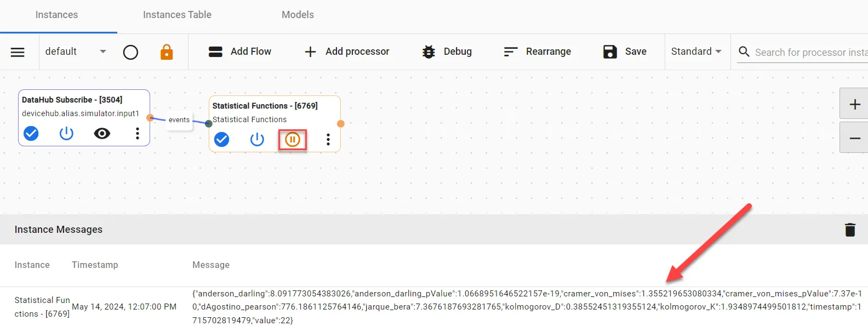868x326 pixels.
Task: Open three-dot menu on DataHub Subscribe
Action: coord(138,133)
